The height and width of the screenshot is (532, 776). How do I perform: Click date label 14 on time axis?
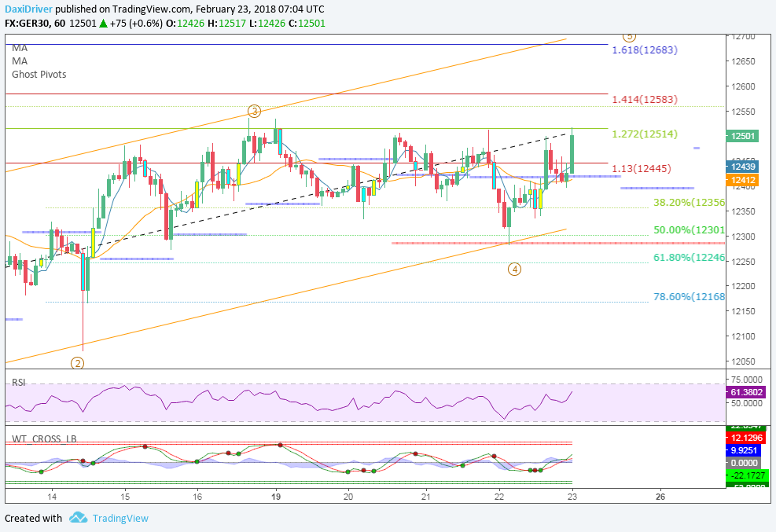pos(52,497)
